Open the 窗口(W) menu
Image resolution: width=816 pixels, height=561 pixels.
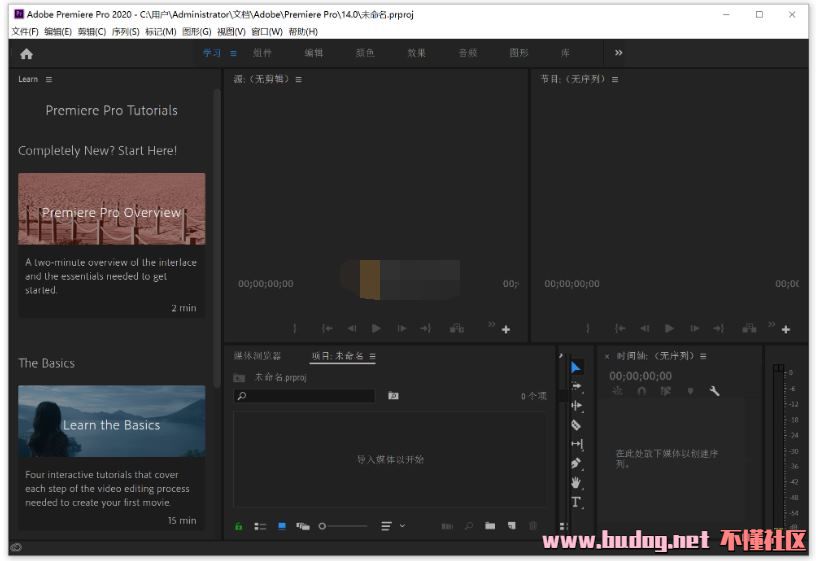pos(267,32)
